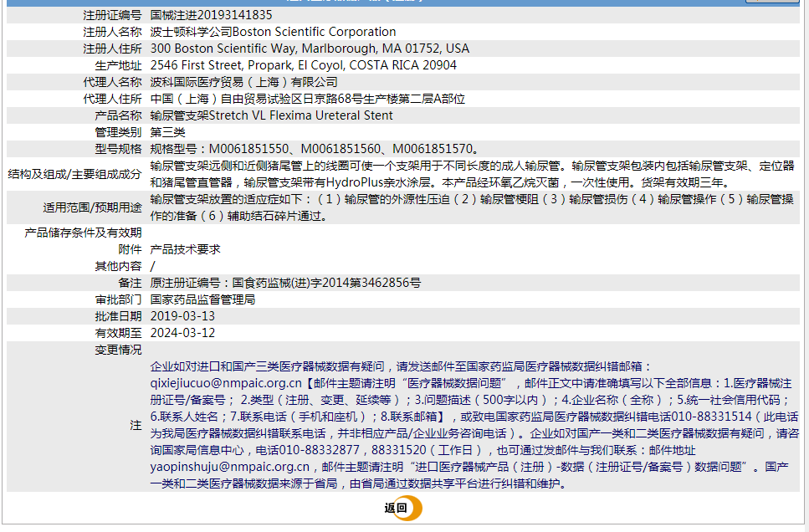The height and width of the screenshot is (532, 809).
Task: Click the 有效期至 label
Action: (x=118, y=333)
